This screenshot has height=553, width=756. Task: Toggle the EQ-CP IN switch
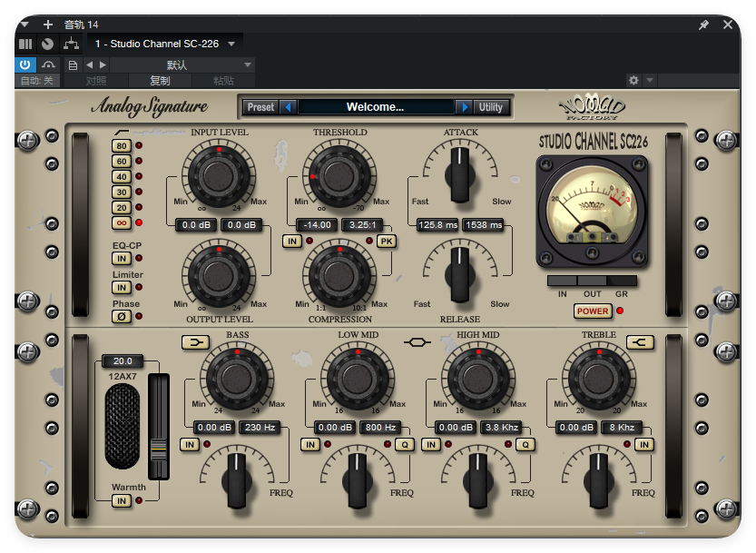[122, 259]
